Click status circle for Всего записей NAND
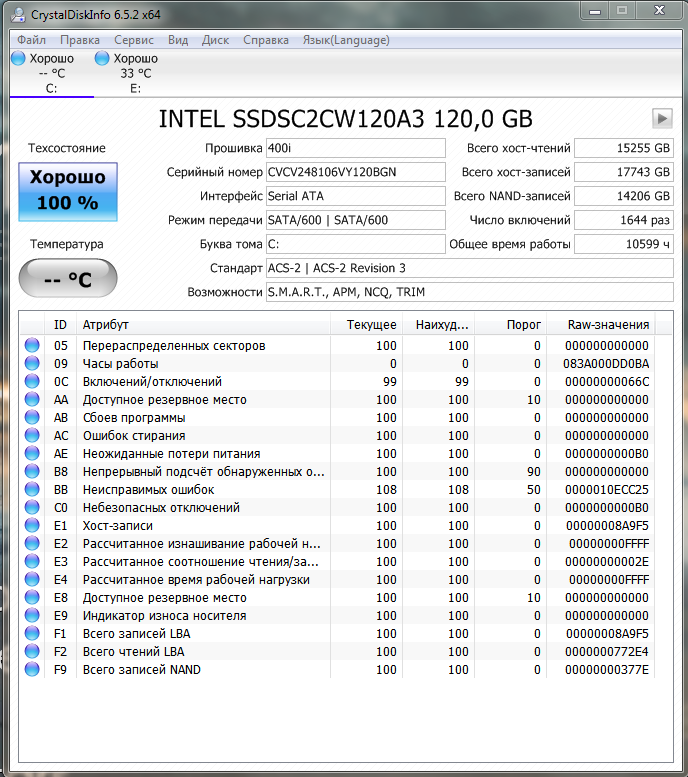688x777 pixels. 32,669
